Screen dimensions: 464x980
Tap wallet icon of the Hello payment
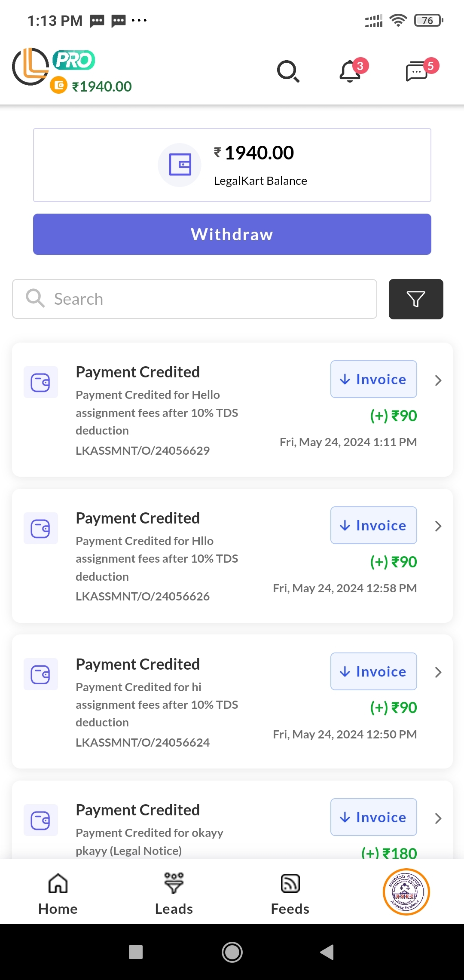tap(41, 382)
